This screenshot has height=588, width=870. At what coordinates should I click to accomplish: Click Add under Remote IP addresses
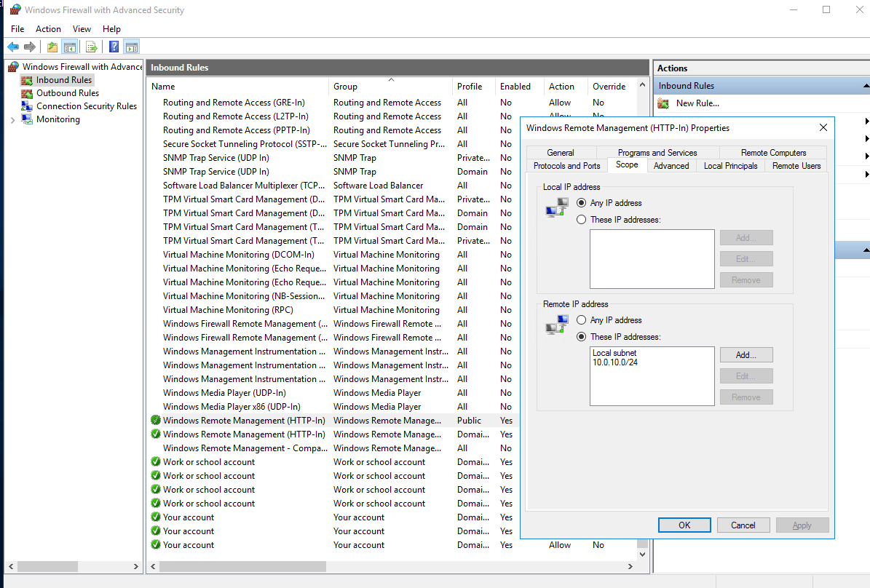[746, 354]
